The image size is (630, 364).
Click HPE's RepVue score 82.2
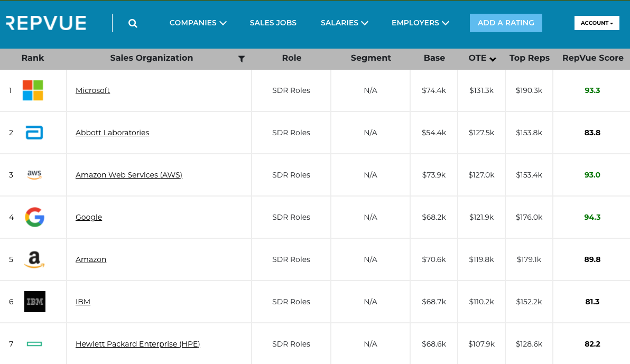point(592,344)
